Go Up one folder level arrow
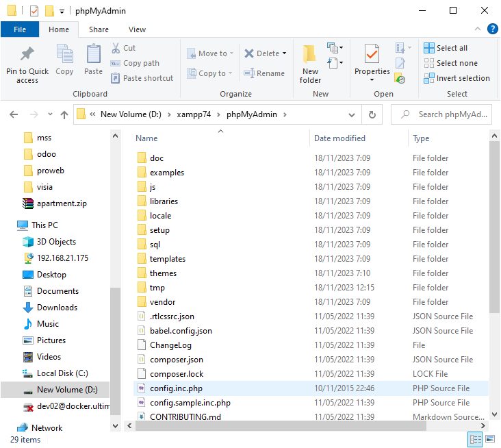 (x=64, y=114)
